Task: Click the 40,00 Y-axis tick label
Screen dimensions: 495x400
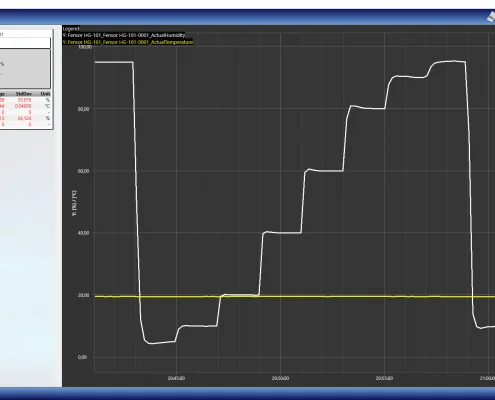Action: [83, 233]
